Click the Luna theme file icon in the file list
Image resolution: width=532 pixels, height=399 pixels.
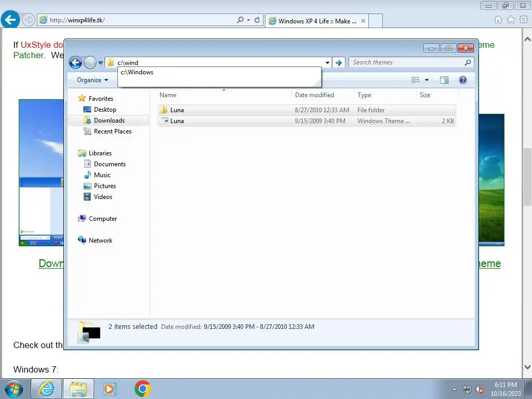[165, 121]
